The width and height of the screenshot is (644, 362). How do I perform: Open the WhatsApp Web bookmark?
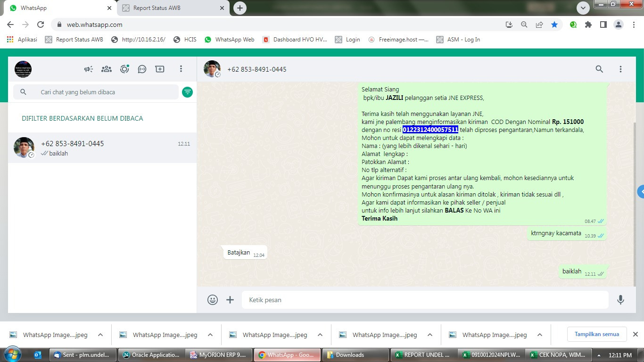(x=230, y=40)
